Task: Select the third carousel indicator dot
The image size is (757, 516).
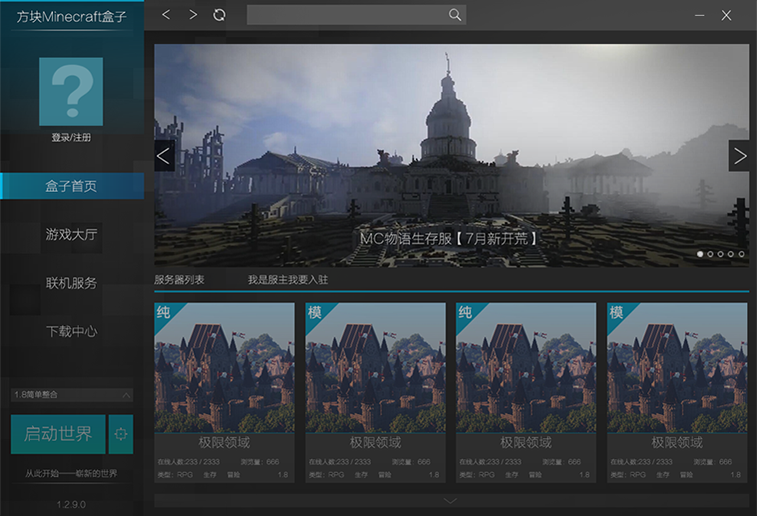Action: point(720,254)
